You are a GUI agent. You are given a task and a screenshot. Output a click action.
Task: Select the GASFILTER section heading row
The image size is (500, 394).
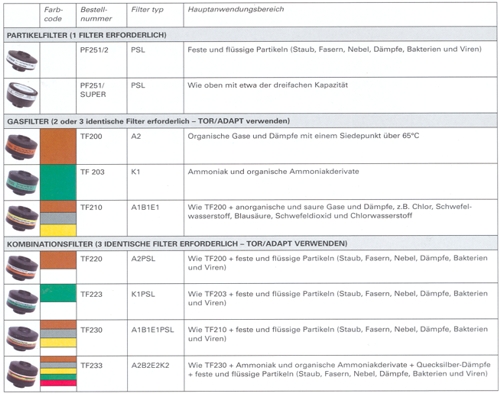(x=250, y=121)
